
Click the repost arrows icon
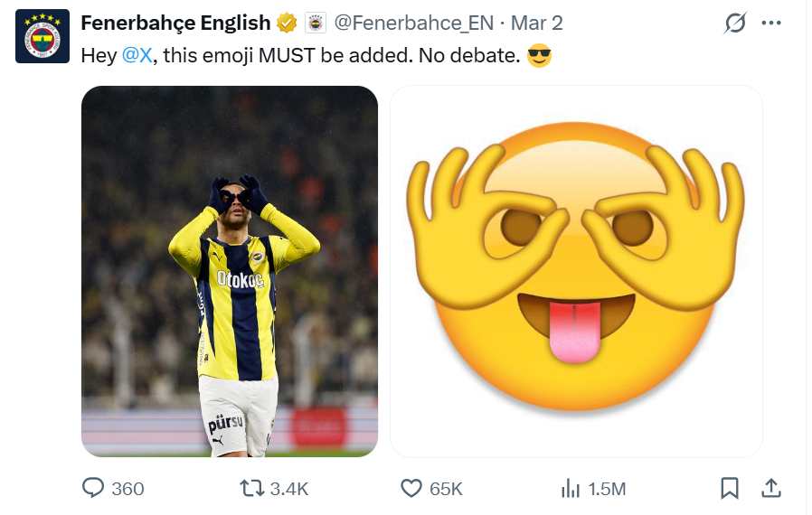[x=251, y=488]
